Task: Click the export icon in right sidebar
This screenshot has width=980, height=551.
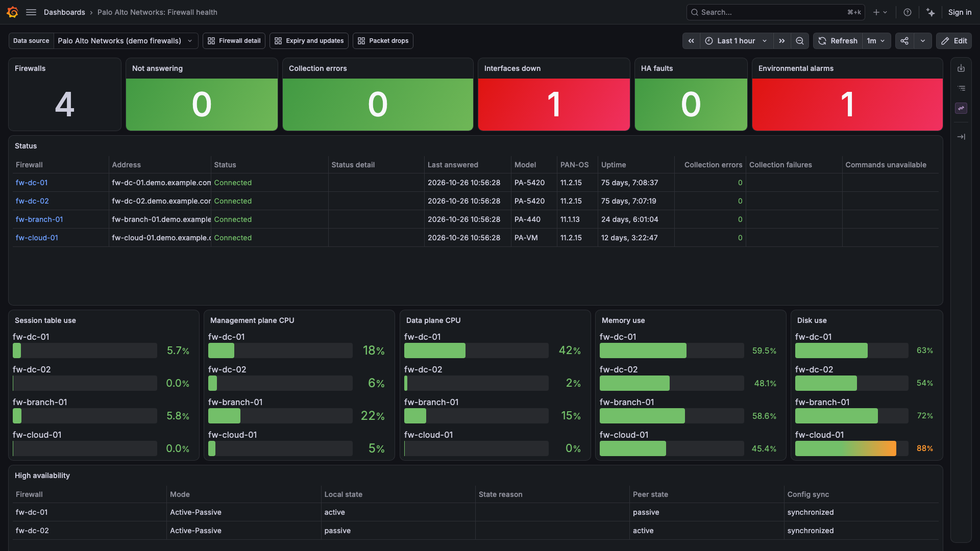Action: tap(961, 68)
